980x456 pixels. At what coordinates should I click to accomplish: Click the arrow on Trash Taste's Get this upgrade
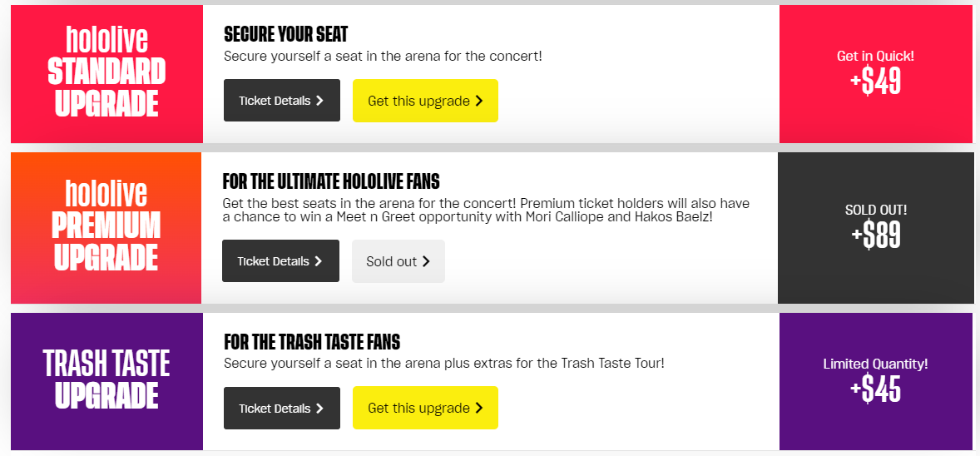pyautogui.click(x=478, y=408)
